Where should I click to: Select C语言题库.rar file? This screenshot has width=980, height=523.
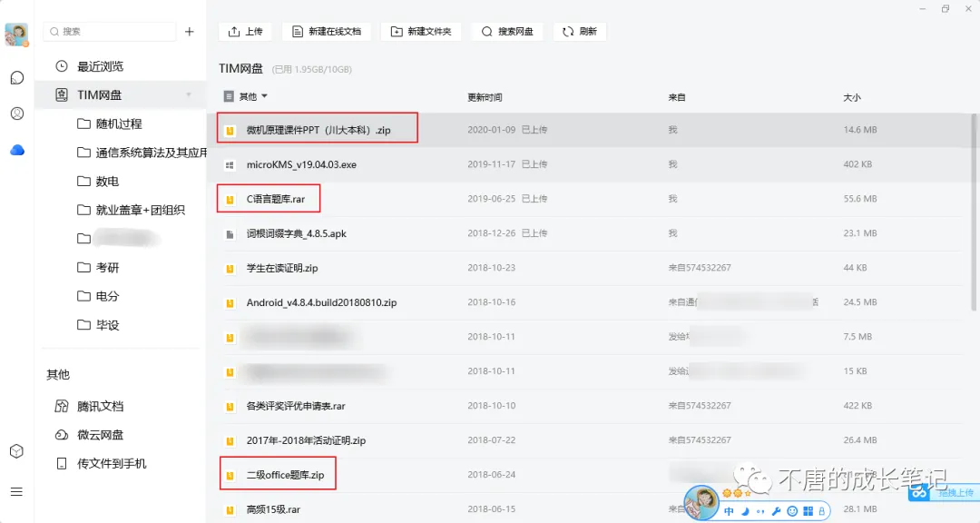(276, 199)
